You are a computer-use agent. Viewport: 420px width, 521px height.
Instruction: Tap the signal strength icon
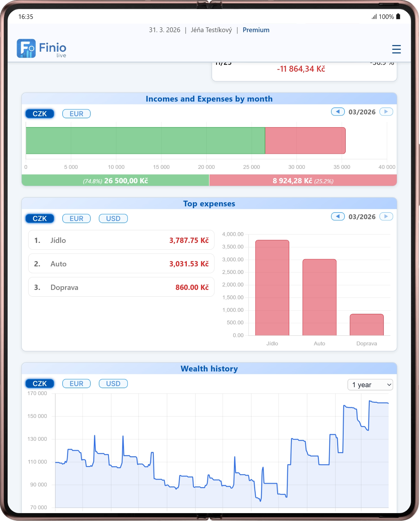coord(374,17)
